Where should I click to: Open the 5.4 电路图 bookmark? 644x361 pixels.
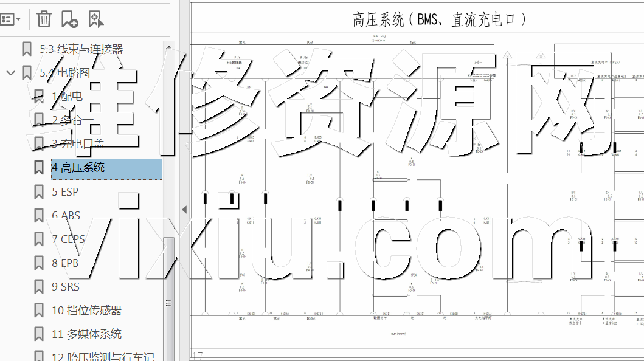click(64, 73)
